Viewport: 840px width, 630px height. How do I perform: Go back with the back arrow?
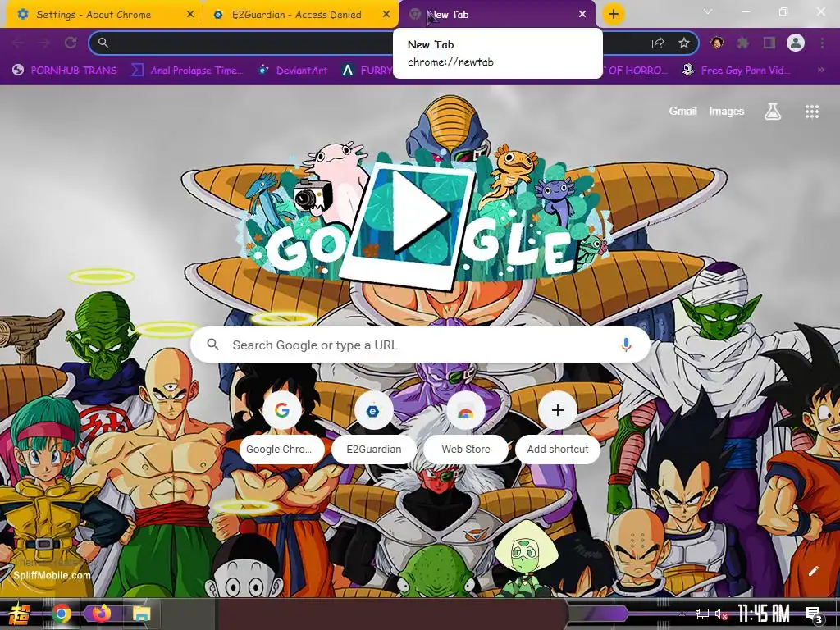pyautogui.click(x=18, y=43)
